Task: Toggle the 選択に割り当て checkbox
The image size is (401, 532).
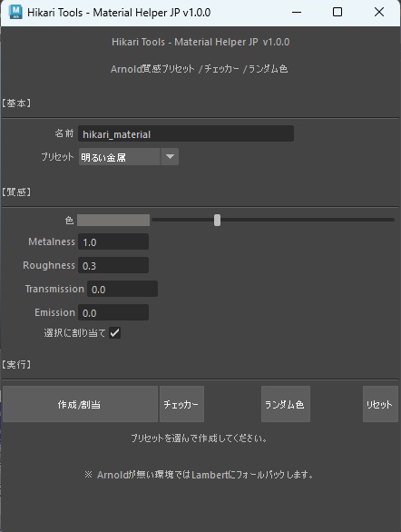Action: 115,333
